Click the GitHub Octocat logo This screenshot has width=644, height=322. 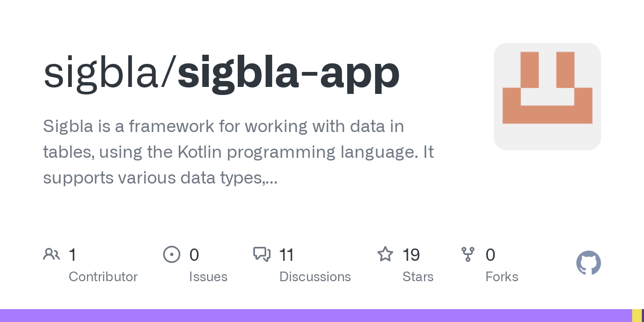pyautogui.click(x=588, y=263)
